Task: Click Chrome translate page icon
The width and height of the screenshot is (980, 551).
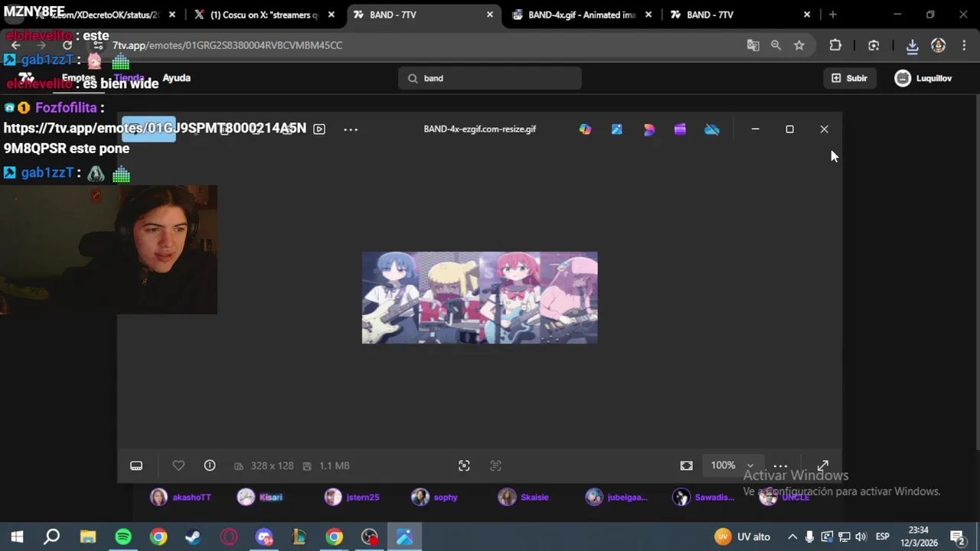Action: (x=753, y=45)
